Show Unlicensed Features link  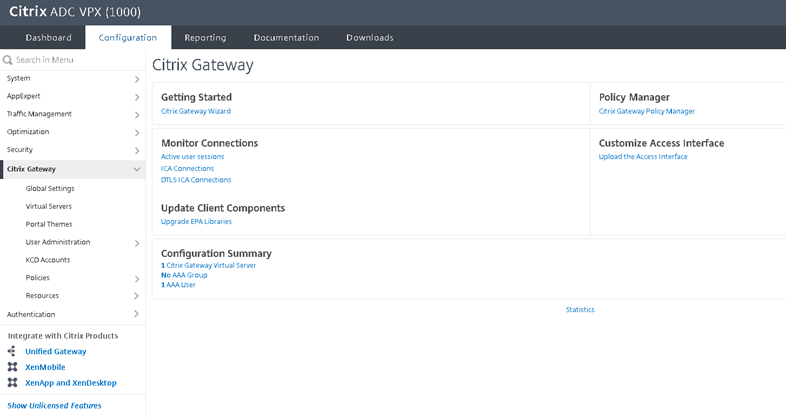pos(54,405)
